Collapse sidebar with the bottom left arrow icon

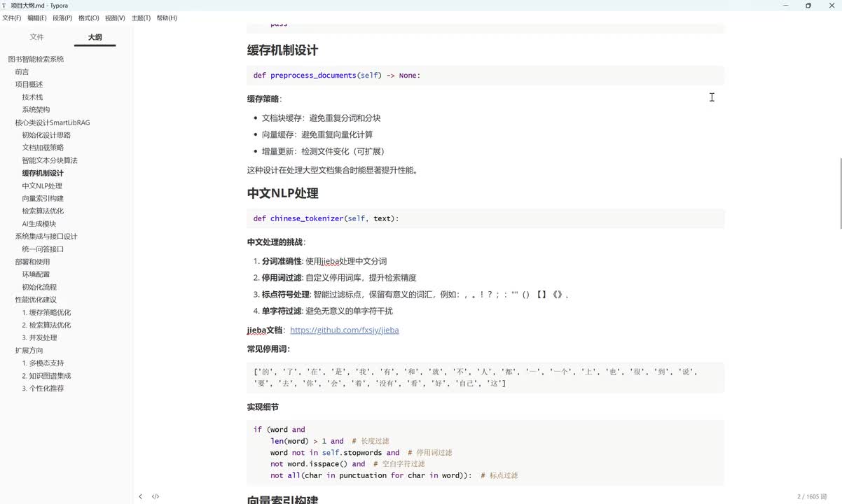point(140,496)
